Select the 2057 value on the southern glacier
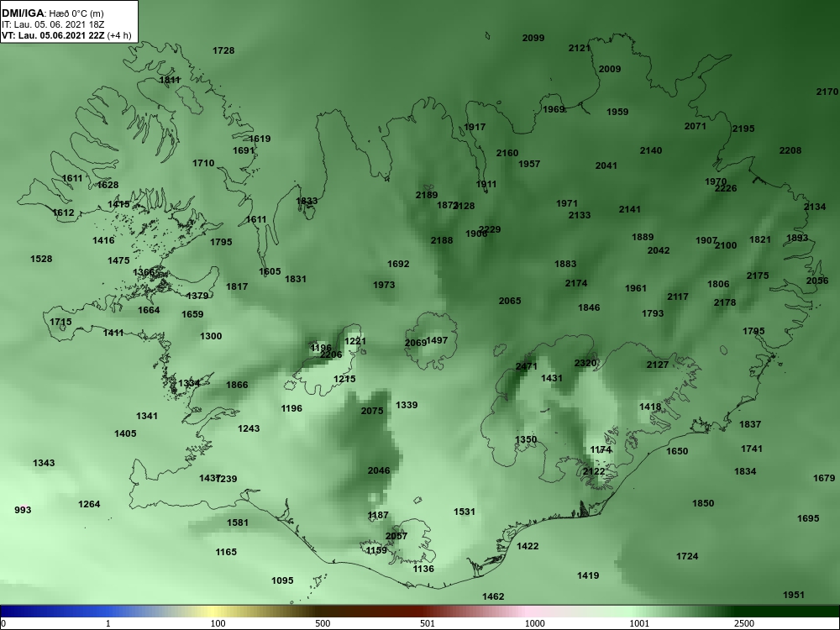The height and width of the screenshot is (630, 840). pyautogui.click(x=396, y=536)
